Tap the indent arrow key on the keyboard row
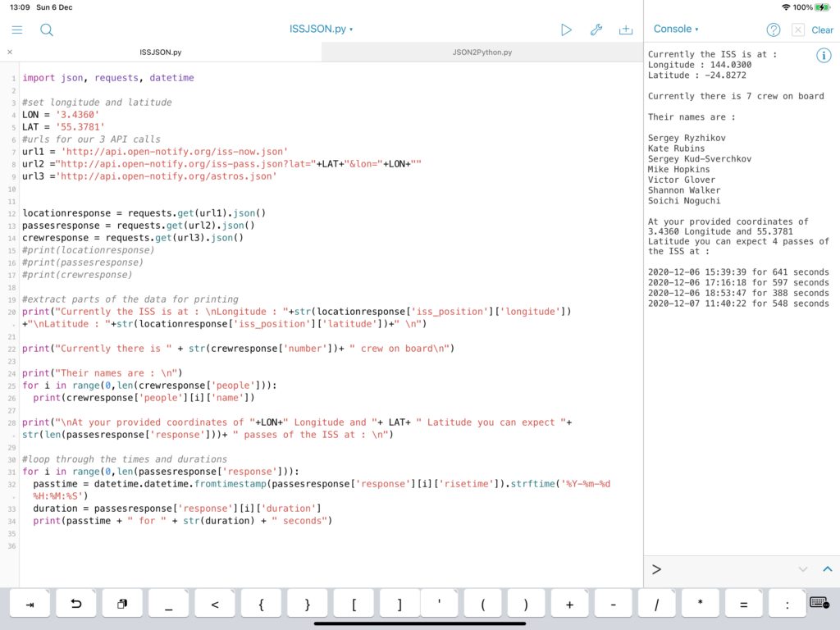The image size is (840, 630). (x=30, y=603)
